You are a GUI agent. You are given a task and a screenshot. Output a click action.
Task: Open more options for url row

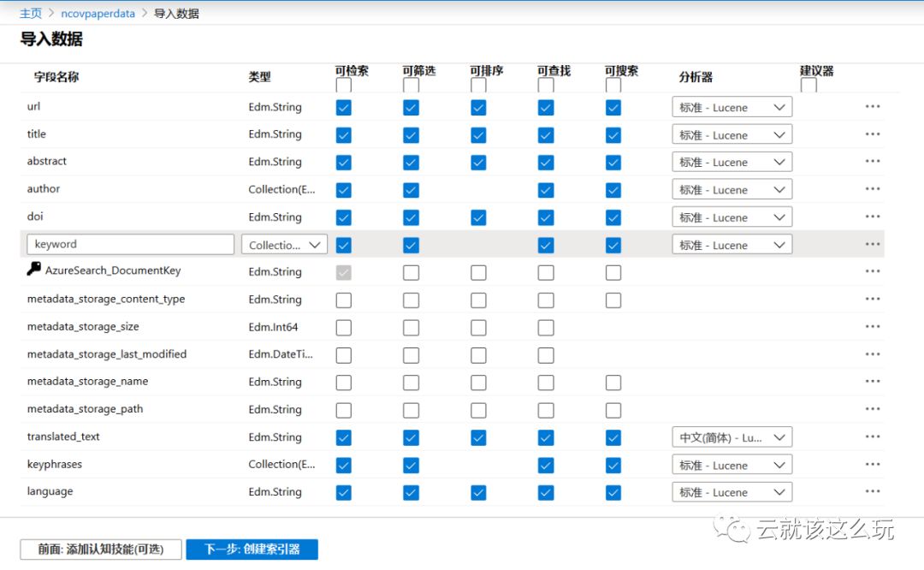point(872,107)
